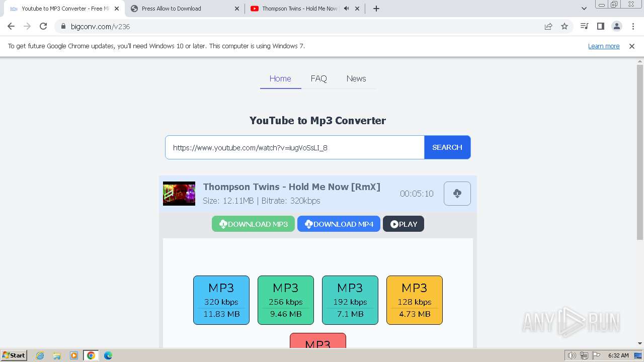View site information lock icon
644x362 pixels.
(63, 26)
